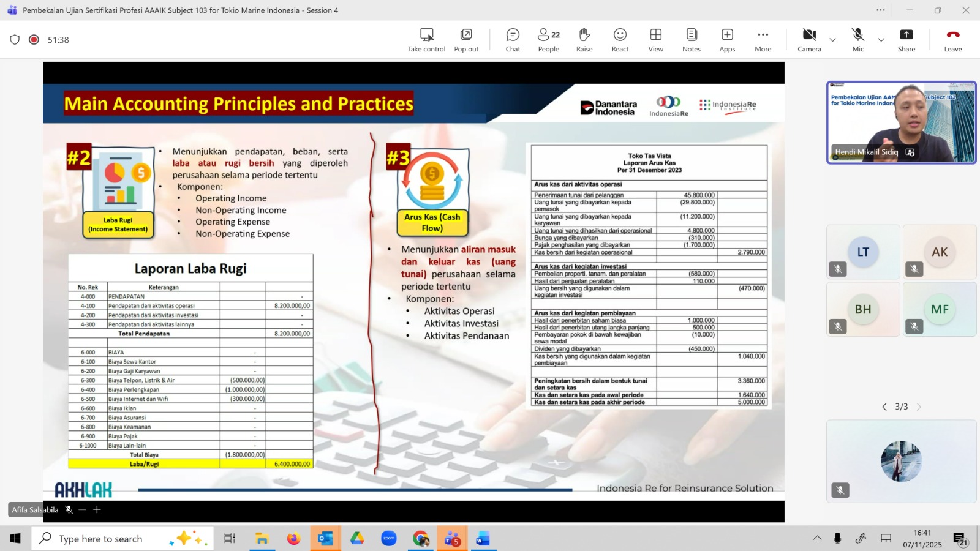
Task: Click Take control of shared screen
Action: point(426,40)
